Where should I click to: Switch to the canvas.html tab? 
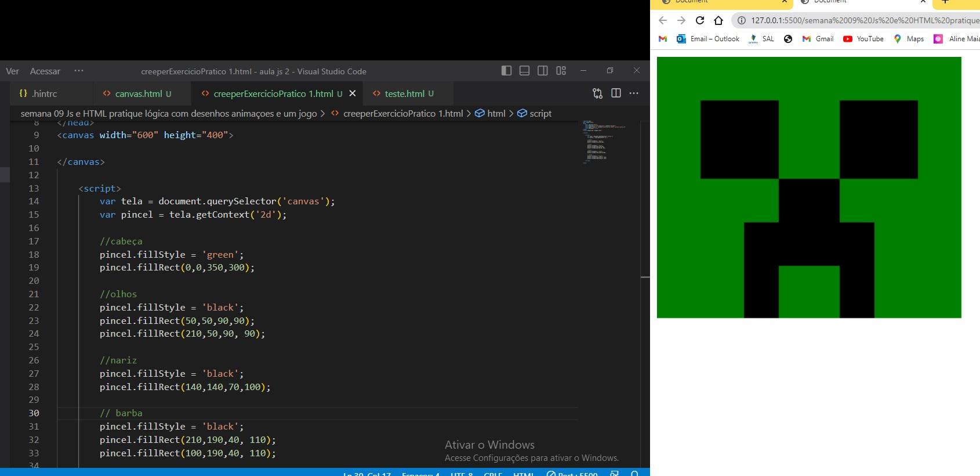[142, 93]
